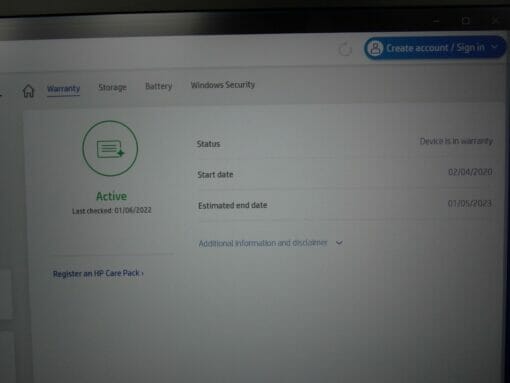Expand the disclaimer chevron arrow
Viewport: 510px width, 383px height.
tap(339, 243)
